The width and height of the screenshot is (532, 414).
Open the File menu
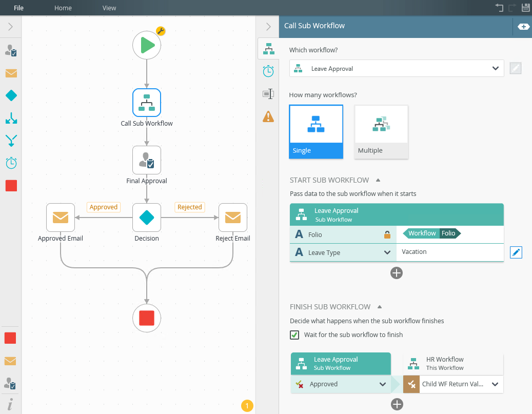18,8
